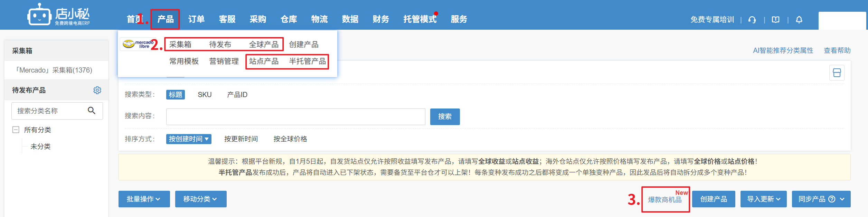Click the Mercado Libre platform logo
The height and width of the screenshot is (217, 868).
coord(139,44)
